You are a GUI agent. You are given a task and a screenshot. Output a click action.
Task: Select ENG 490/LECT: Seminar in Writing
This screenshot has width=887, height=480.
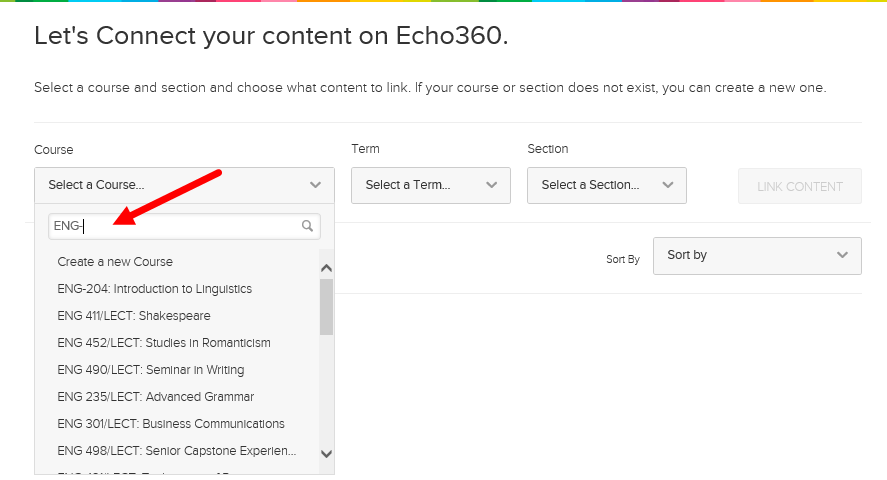click(151, 370)
